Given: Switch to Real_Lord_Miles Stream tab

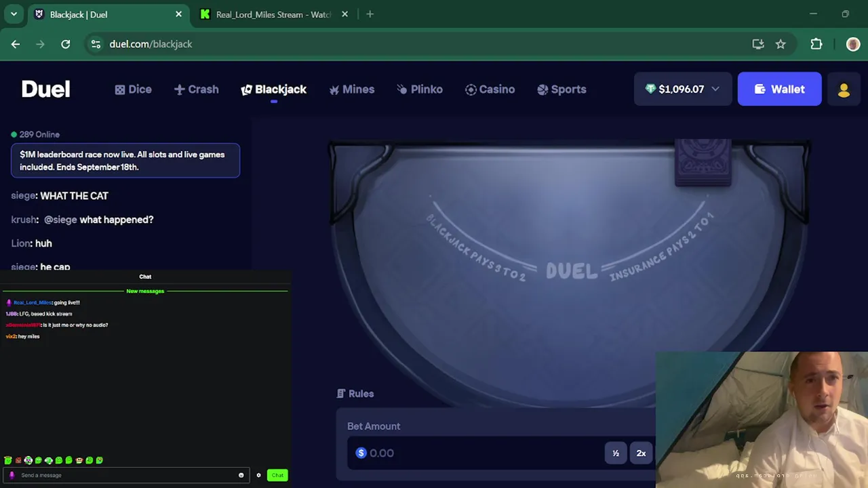Looking at the screenshot, I should tap(273, 14).
